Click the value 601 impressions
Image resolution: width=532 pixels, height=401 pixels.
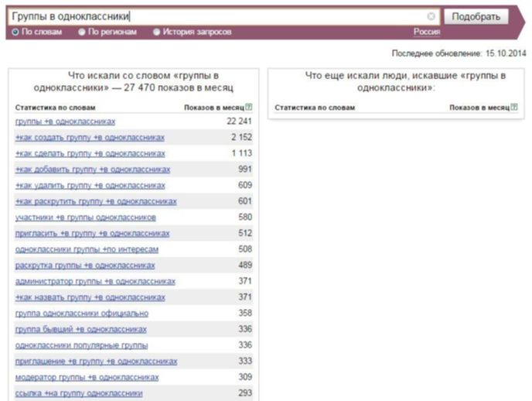(x=245, y=201)
